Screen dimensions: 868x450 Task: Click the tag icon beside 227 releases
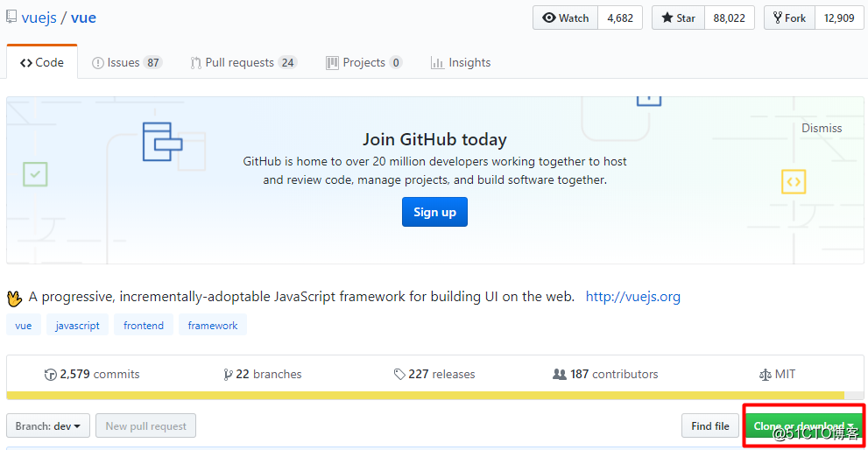(x=399, y=375)
